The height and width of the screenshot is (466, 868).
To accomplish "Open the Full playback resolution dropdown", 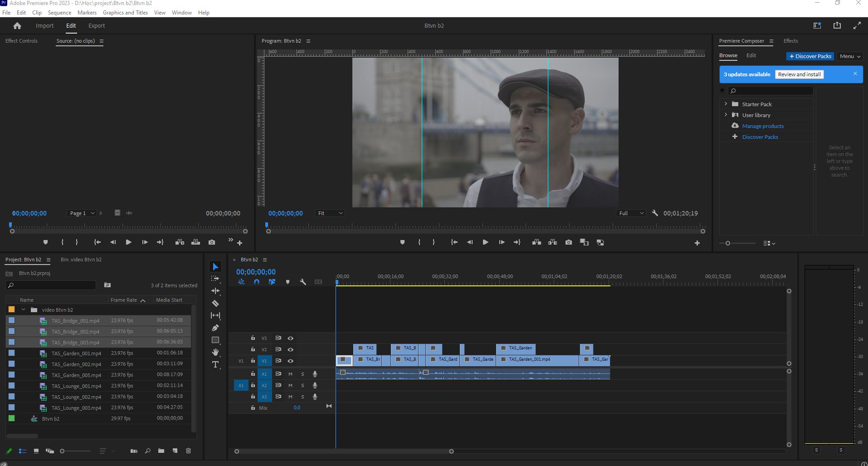I will (631, 213).
